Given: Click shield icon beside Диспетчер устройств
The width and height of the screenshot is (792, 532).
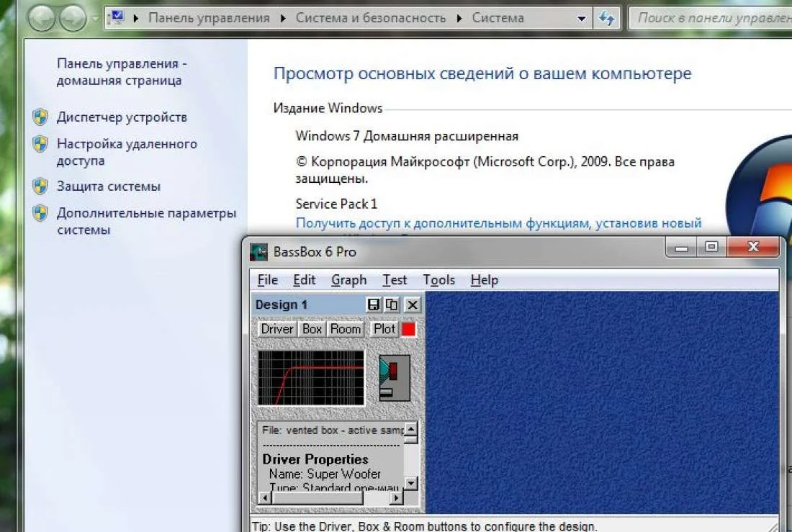Looking at the screenshot, I should pyautogui.click(x=40, y=117).
